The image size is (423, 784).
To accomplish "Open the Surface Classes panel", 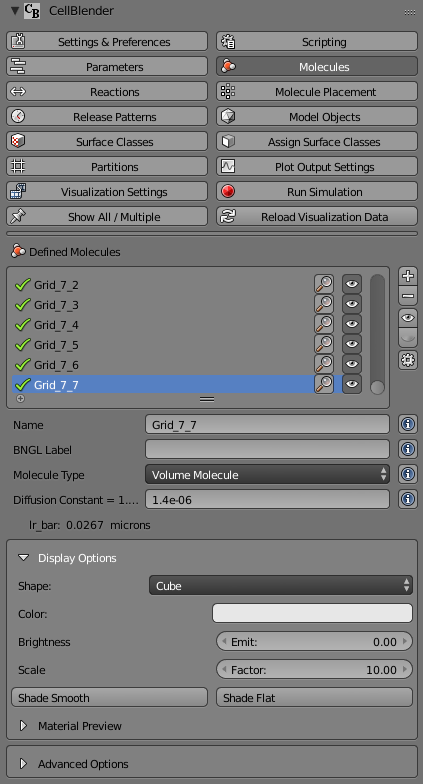I will coord(107,142).
